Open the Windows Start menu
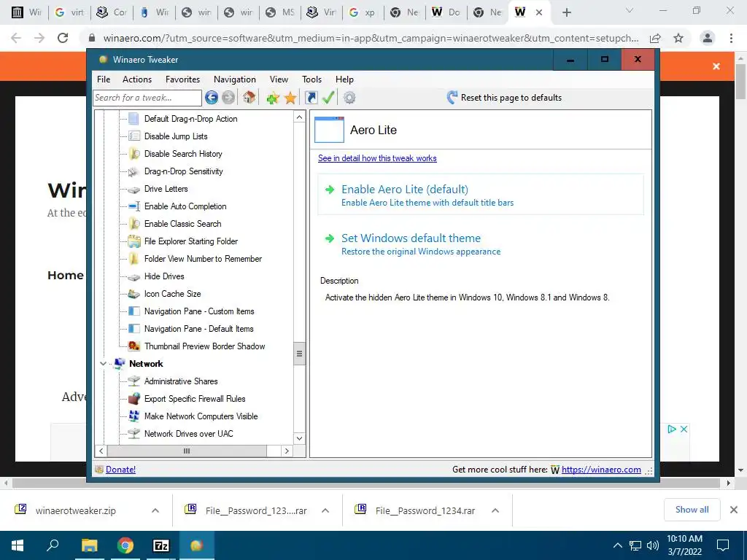The image size is (747, 560). pos(18,545)
